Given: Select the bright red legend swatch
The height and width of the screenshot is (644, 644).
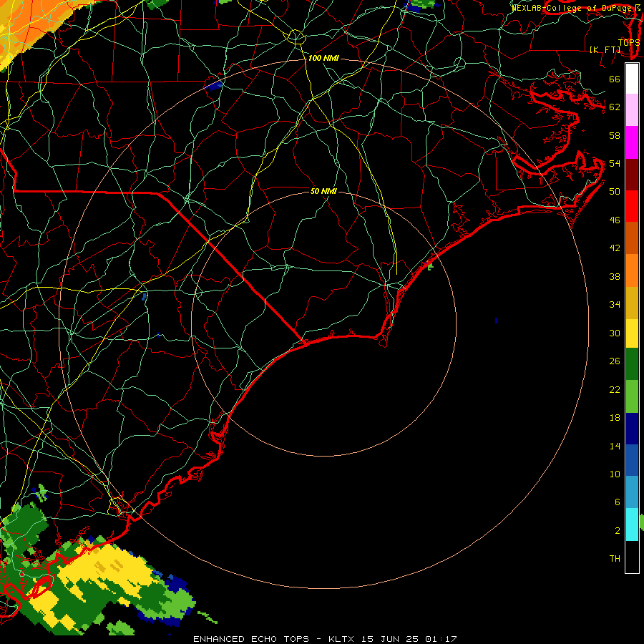Looking at the screenshot, I should 632,206.
